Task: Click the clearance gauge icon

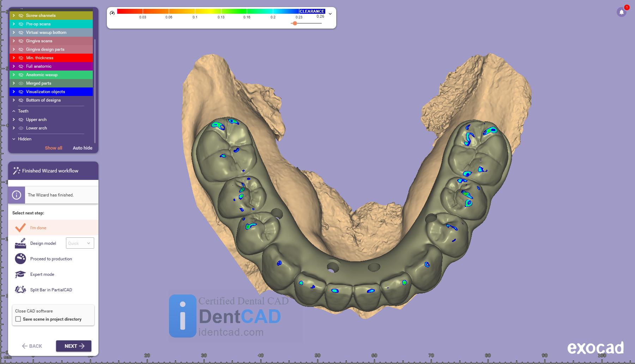Action: [x=112, y=13]
